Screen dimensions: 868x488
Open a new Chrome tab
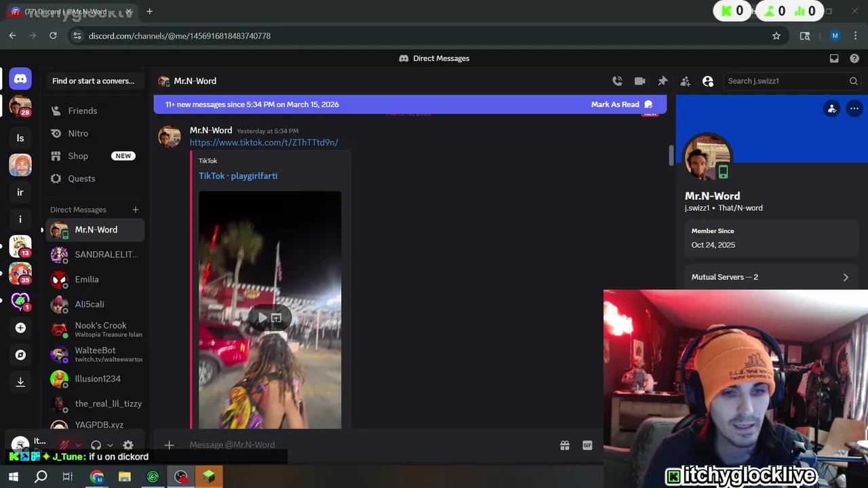click(x=149, y=12)
